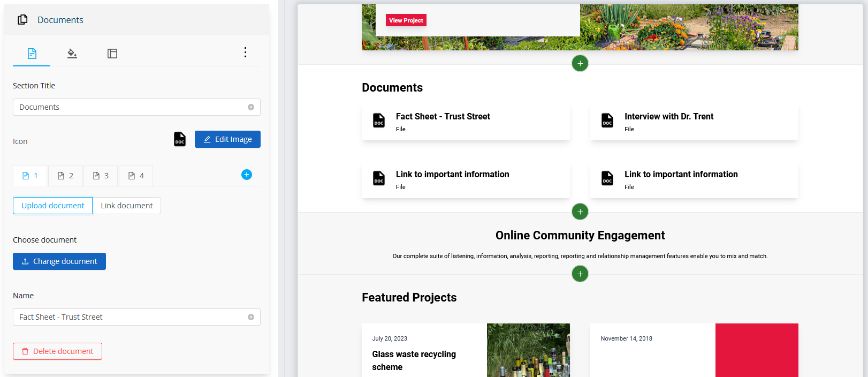This screenshot has width=868, height=377.
Task: Click the Section Title input field
Action: click(136, 107)
